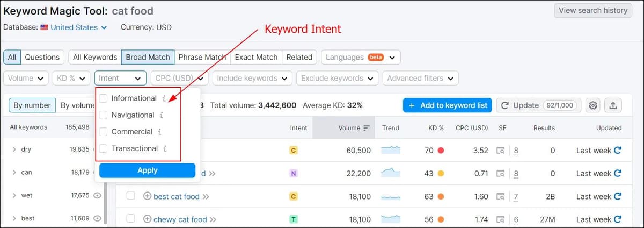Click the plus icon beside best cat food
This screenshot has height=228, width=644.
coord(147,196)
